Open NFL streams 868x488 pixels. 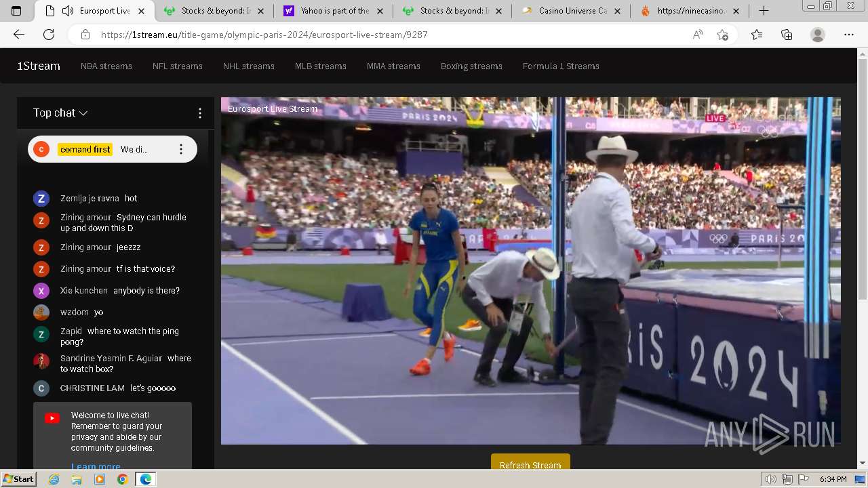point(178,66)
